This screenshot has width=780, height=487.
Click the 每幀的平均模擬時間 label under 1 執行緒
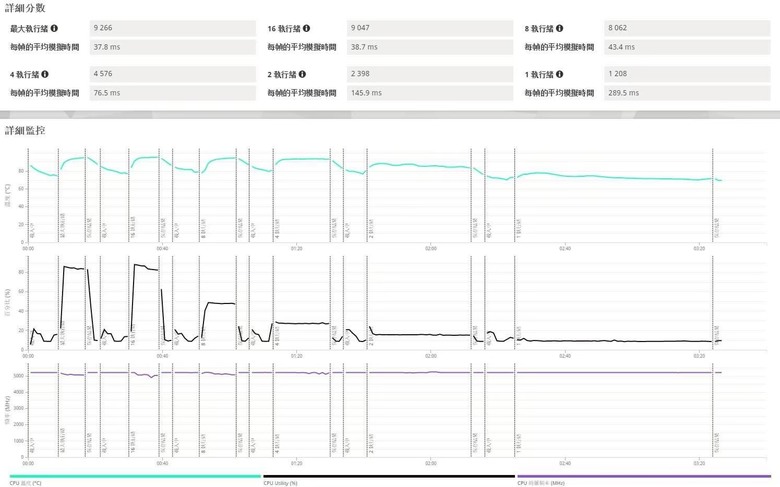[559, 93]
